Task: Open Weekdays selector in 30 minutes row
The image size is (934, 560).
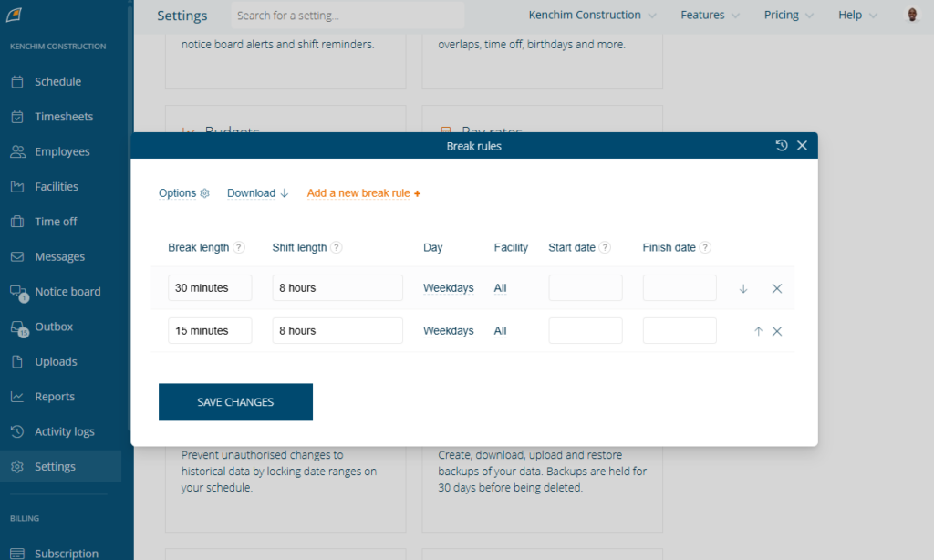Action: coord(449,287)
